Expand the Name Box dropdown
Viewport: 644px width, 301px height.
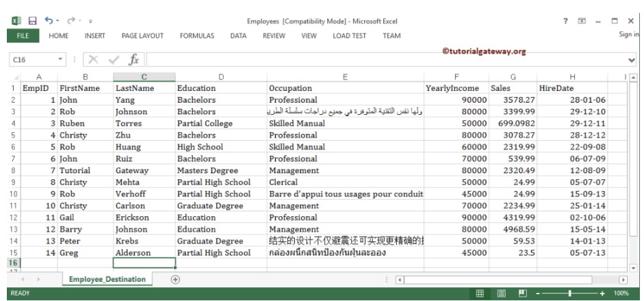[60, 60]
